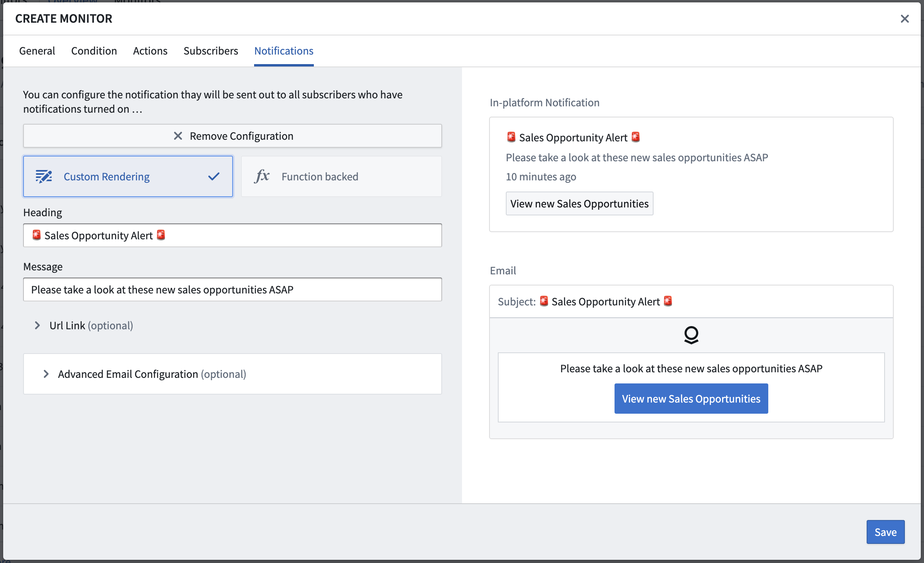Click the email body message text
924x563 pixels.
(691, 368)
